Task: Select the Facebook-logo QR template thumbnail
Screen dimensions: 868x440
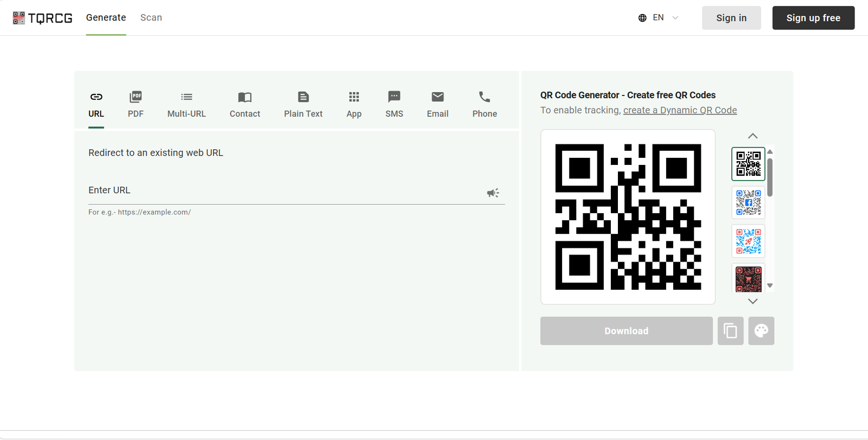Action: (x=748, y=202)
